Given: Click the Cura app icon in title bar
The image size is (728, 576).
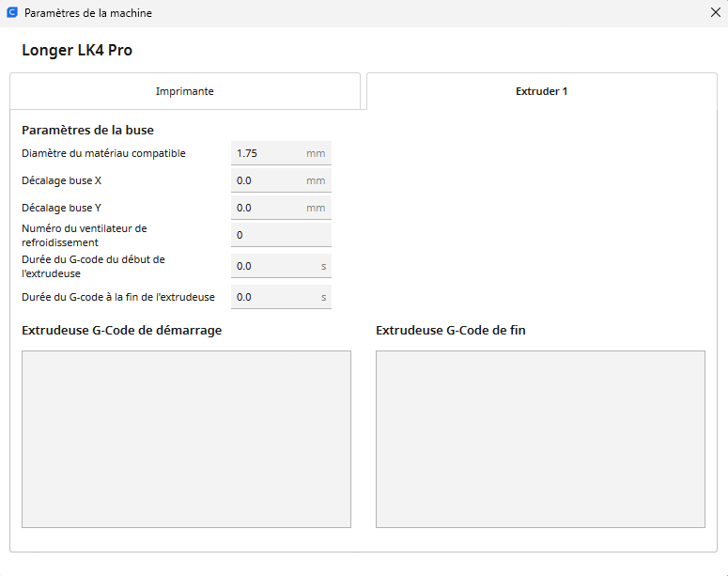Looking at the screenshot, I should (12, 12).
